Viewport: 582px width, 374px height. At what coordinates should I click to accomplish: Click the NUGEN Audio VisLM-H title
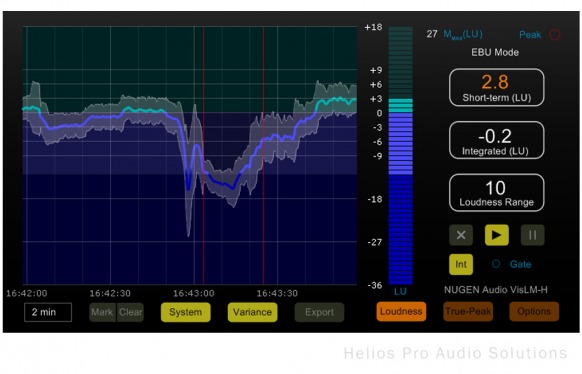496,290
